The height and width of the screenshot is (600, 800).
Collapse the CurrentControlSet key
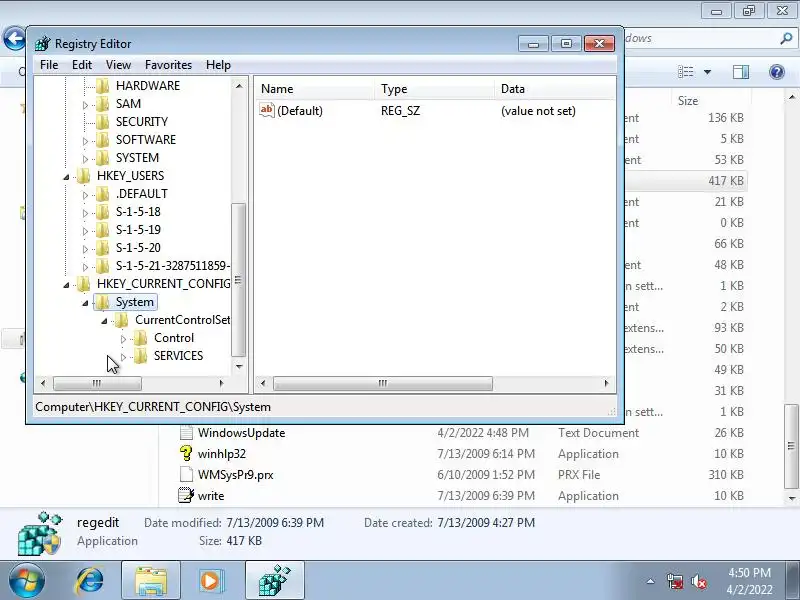104,321
